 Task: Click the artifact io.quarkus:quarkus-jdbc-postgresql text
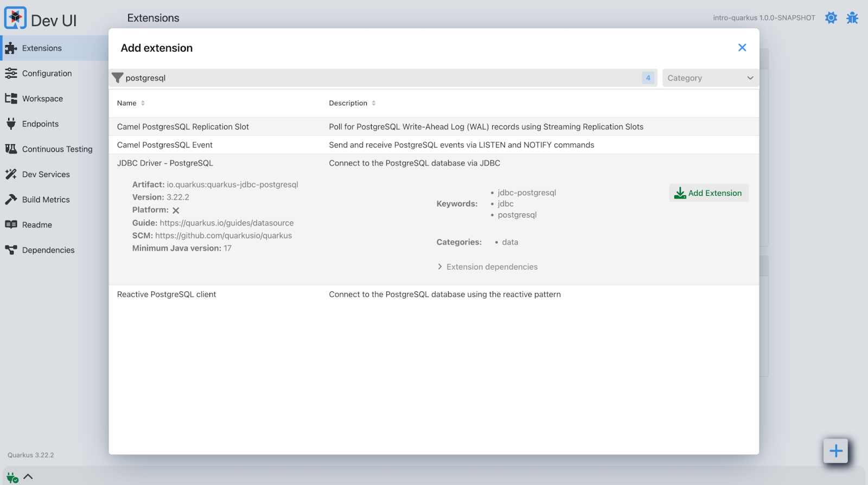[232, 184]
